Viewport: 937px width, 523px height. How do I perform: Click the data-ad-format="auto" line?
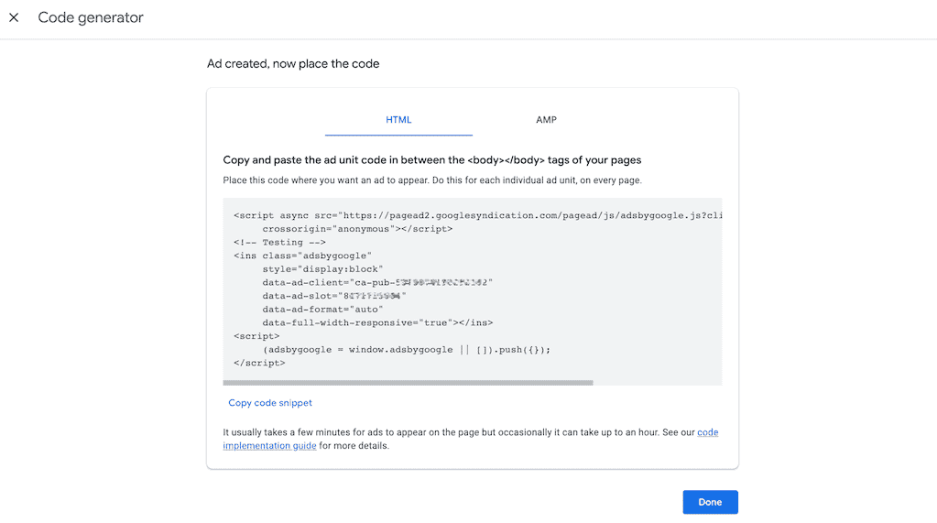[x=323, y=309]
